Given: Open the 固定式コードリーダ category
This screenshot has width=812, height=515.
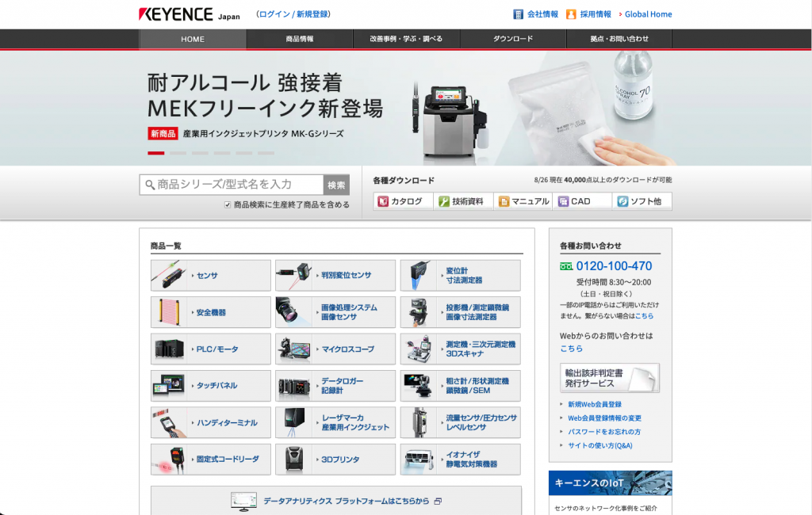Looking at the screenshot, I should (211, 459).
